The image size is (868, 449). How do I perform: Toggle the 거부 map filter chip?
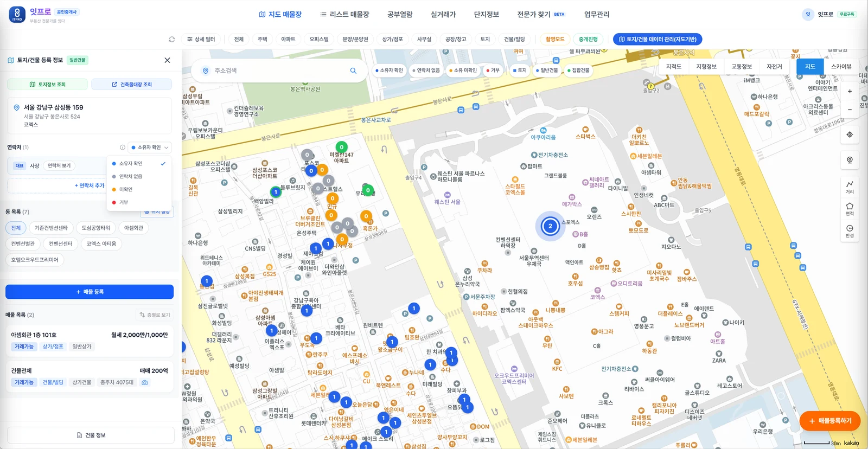click(x=493, y=70)
